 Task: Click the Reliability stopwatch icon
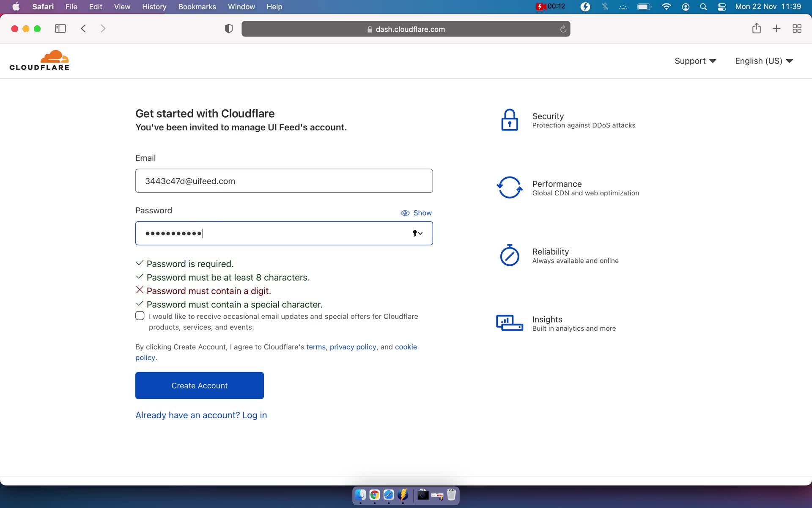click(510, 255)
